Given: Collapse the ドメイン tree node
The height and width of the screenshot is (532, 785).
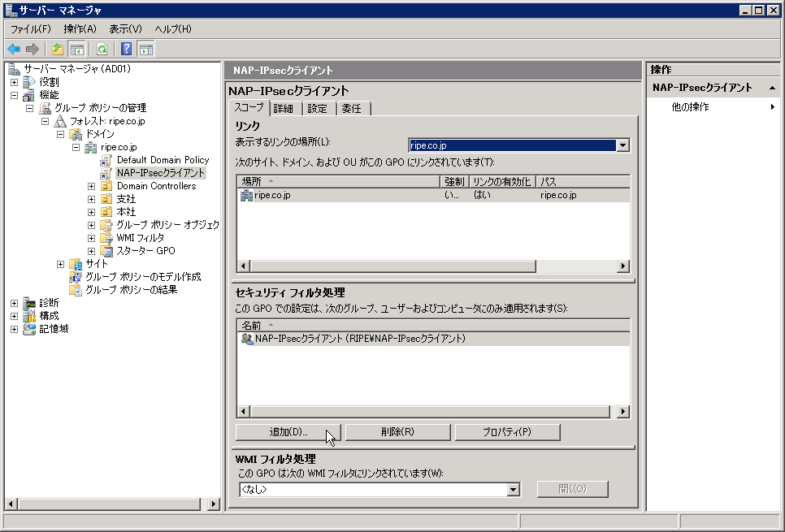Looking at the screenshot, I should coord(61,134).
